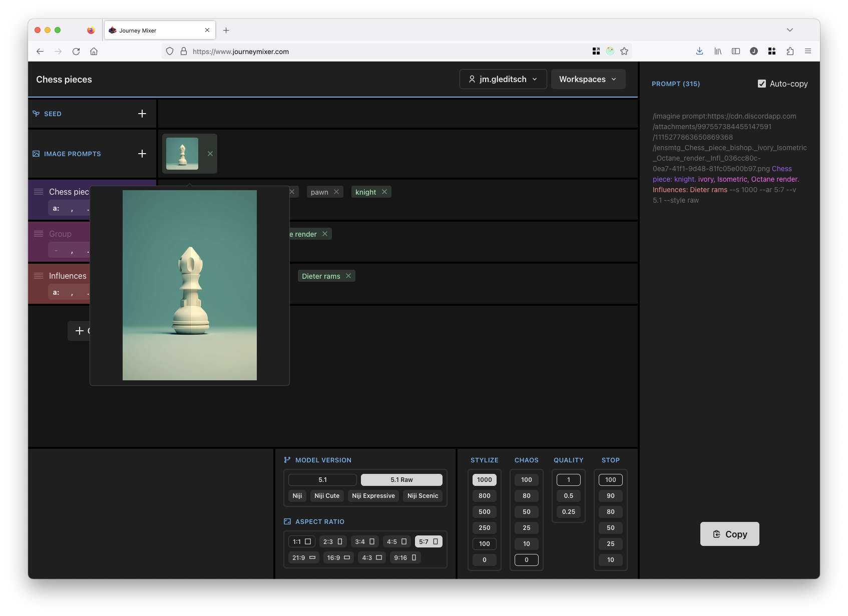Click the plus icon for Image Prompts
Screen dimensions: 848x616
(142, 154)
